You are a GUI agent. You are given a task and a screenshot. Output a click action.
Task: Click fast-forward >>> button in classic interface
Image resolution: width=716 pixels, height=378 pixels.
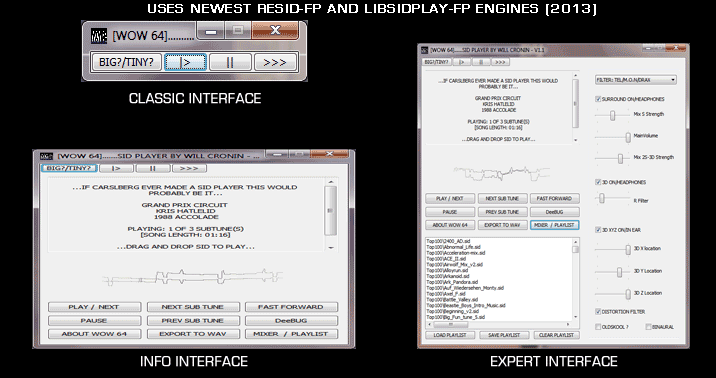point(275,62)
